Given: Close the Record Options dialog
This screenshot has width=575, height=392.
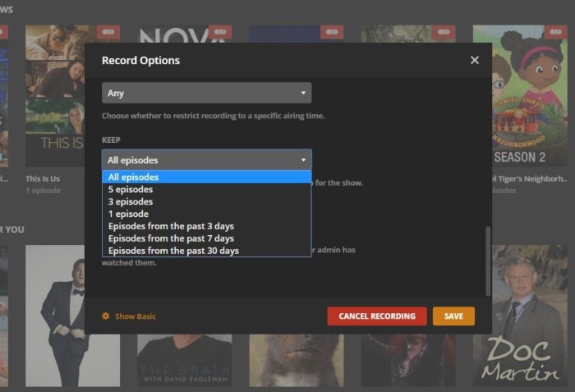Looking at the screenshot, I should [x=474, y=60].
